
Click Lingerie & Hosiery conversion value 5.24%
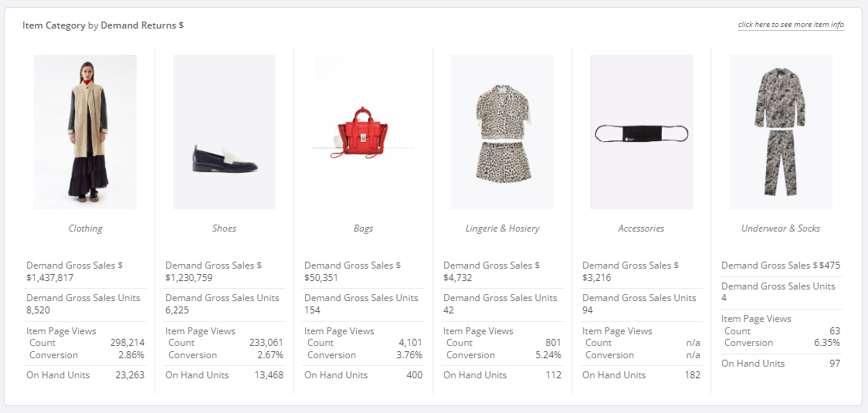click(548, 355)
